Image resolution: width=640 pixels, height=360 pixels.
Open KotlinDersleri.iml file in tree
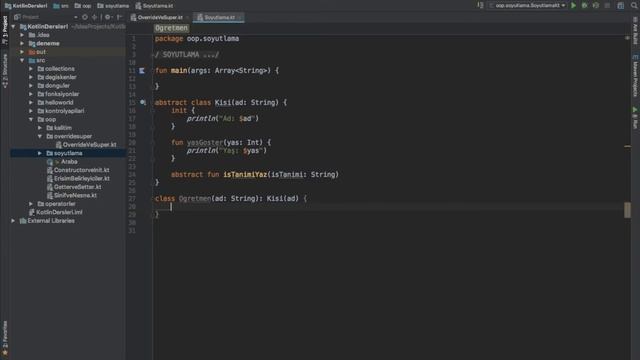point(55,212)
